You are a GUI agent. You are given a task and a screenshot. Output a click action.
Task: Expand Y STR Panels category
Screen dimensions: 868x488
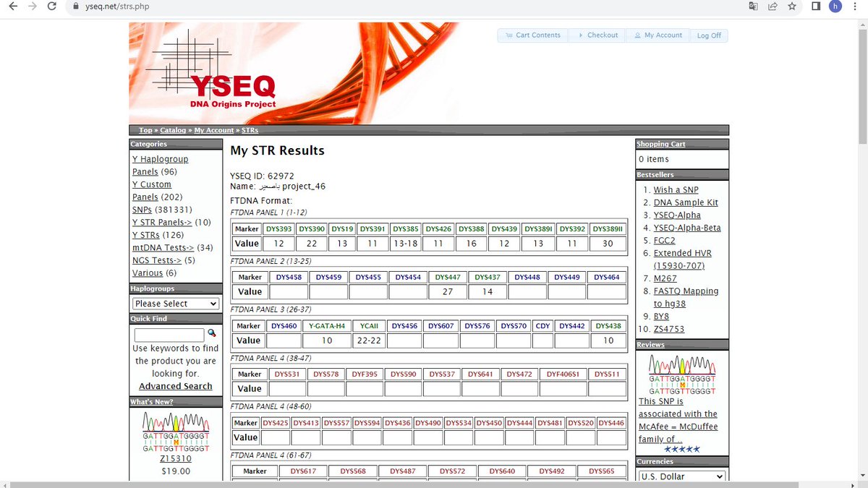[162, 222]
